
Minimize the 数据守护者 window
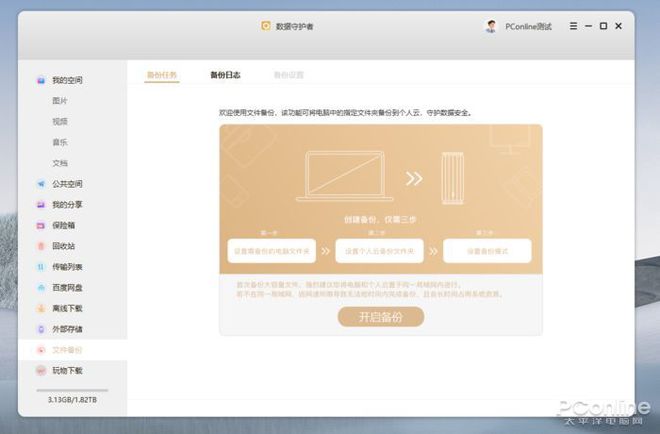(588, 26)
